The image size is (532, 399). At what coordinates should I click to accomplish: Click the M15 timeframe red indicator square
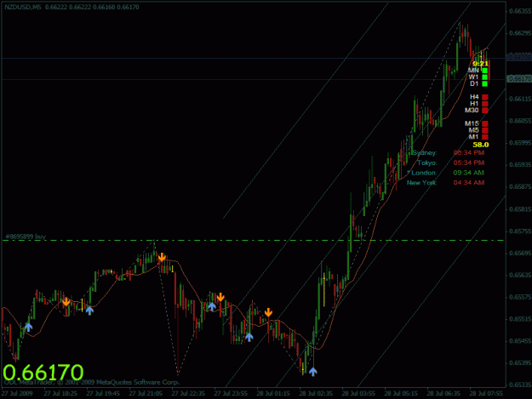click(485, 123)
